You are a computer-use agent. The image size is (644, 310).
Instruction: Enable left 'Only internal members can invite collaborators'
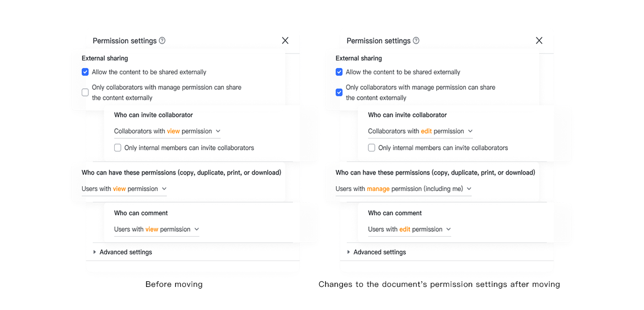118,148
